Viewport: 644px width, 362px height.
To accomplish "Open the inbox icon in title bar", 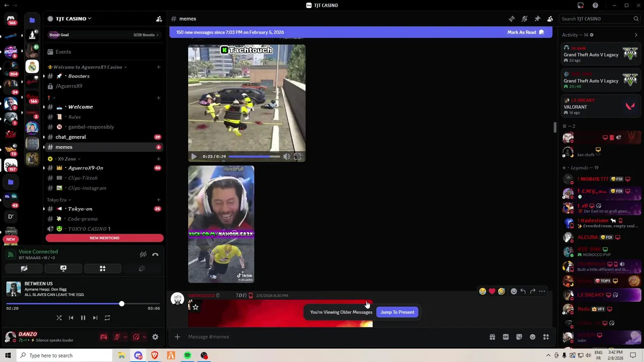I will (x=581, y=6).
